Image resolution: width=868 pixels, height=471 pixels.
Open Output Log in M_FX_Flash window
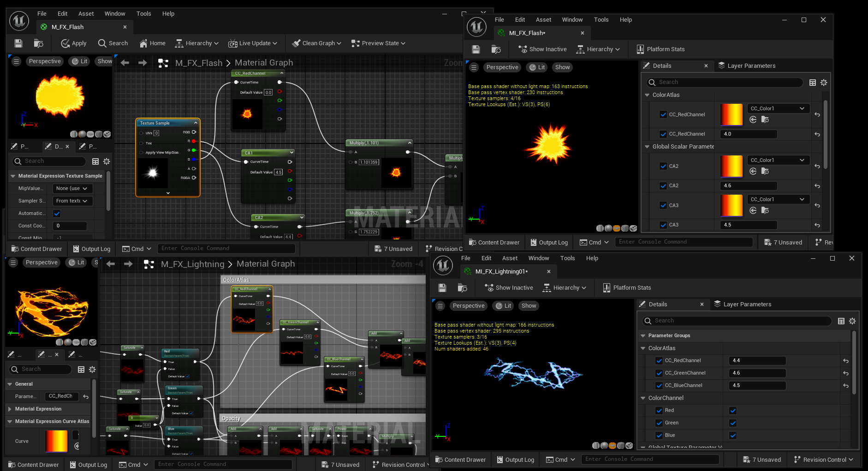click(x=91, y=249)
